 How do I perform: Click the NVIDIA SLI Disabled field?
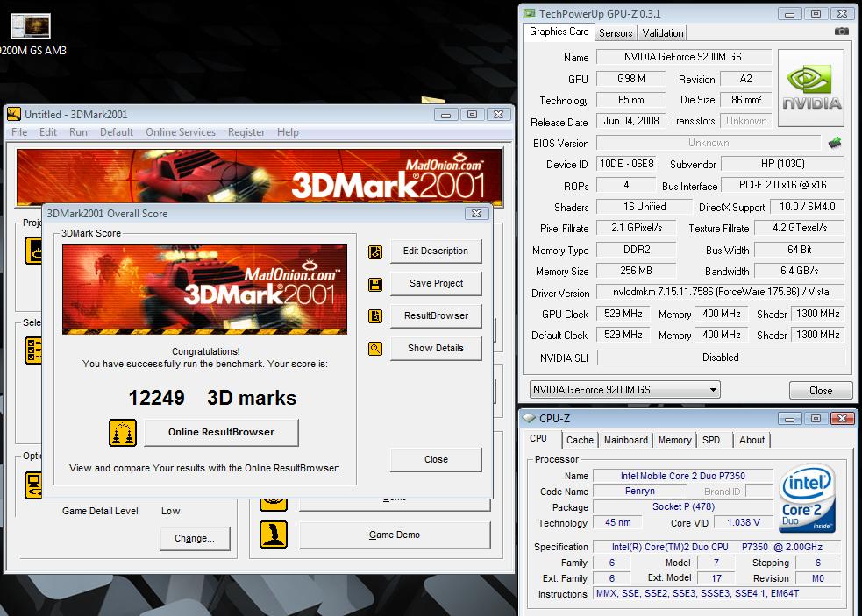(x=720, y=358)
